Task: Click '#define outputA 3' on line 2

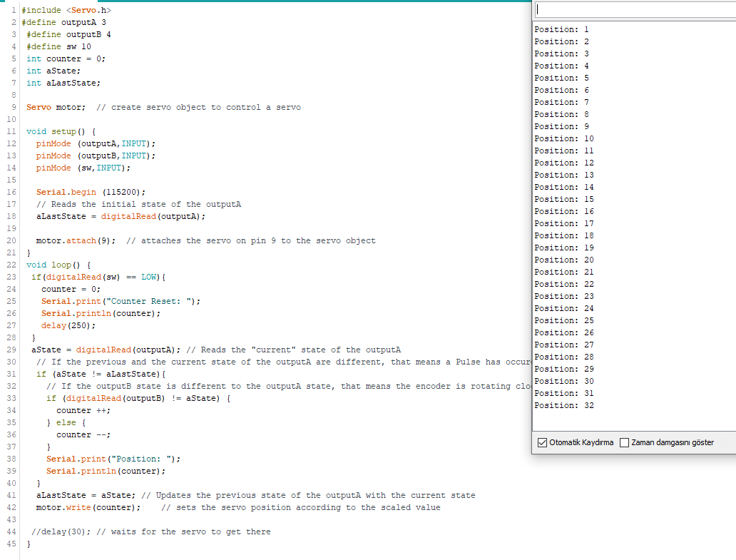Action: click(64, 23)
